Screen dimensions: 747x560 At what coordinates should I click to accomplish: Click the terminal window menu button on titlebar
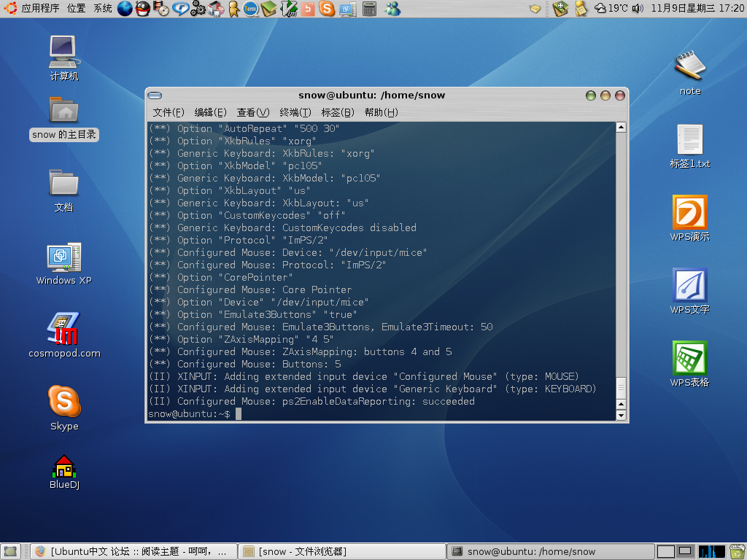155,96
